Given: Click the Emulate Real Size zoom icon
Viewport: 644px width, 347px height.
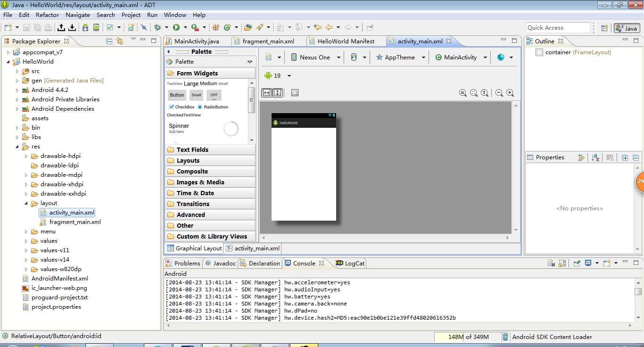Looking at the screenshot, I should pos(463,93).
